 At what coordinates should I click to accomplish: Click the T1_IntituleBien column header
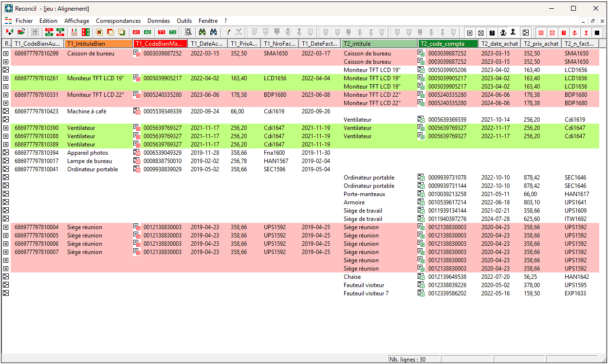98,43
